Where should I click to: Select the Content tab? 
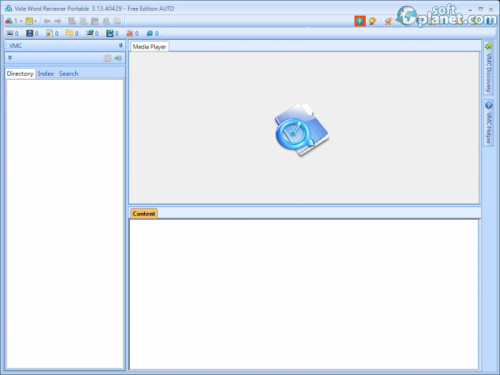[x=144, y=214]
